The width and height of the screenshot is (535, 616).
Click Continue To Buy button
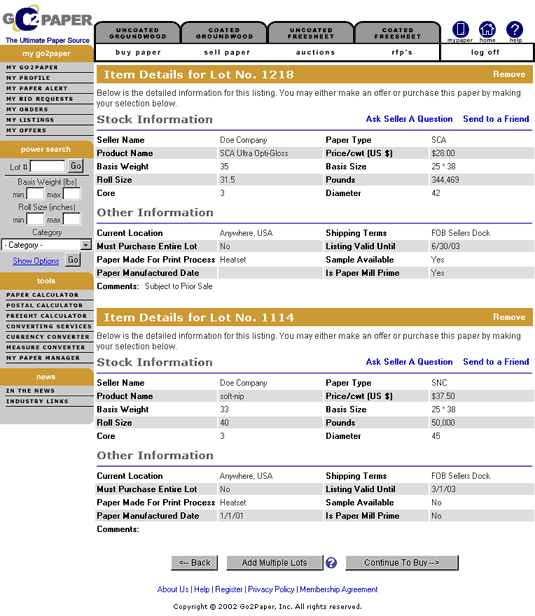402,563
